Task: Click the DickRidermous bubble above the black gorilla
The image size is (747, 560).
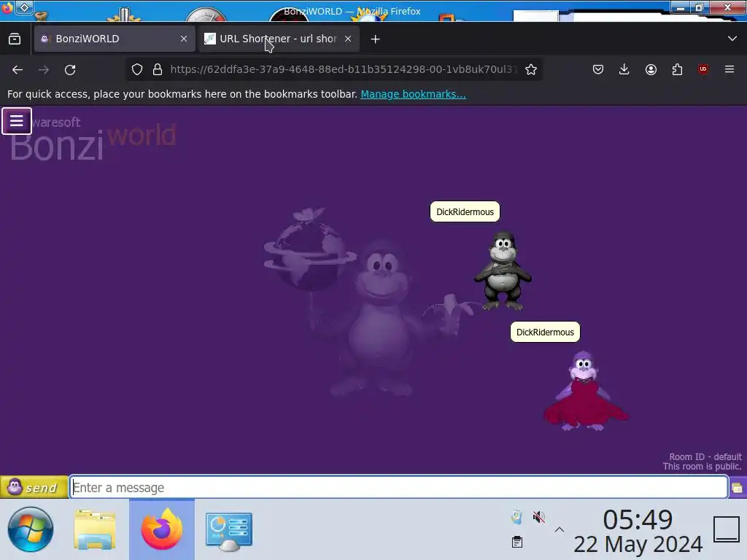Action: click(x=465, y=212)
